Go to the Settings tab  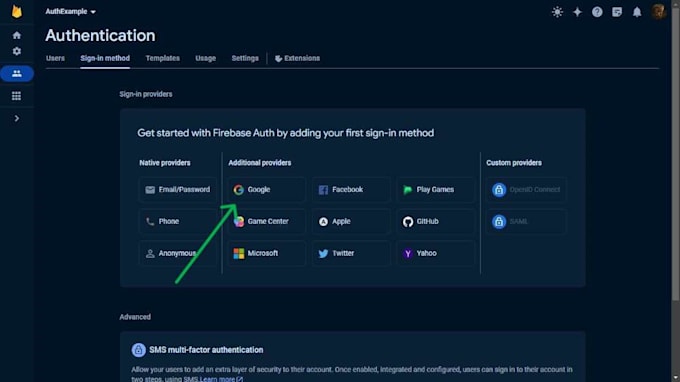245,58
